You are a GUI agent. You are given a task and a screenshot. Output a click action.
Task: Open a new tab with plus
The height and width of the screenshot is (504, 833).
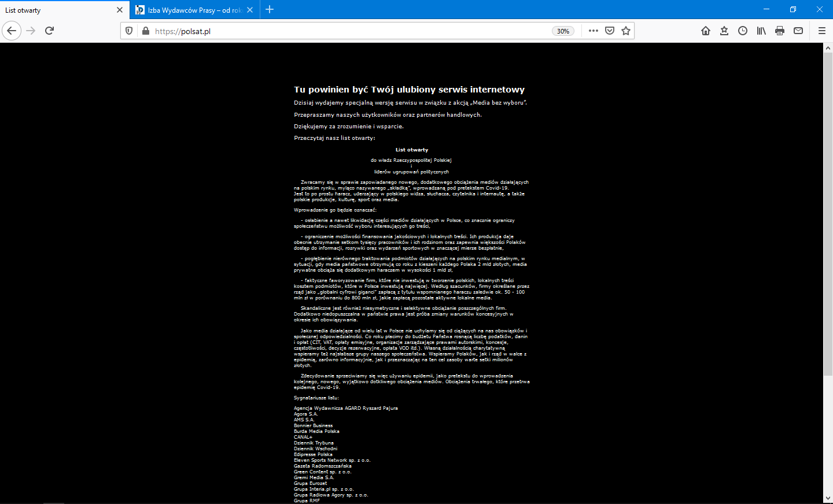(x=270, y=9)
